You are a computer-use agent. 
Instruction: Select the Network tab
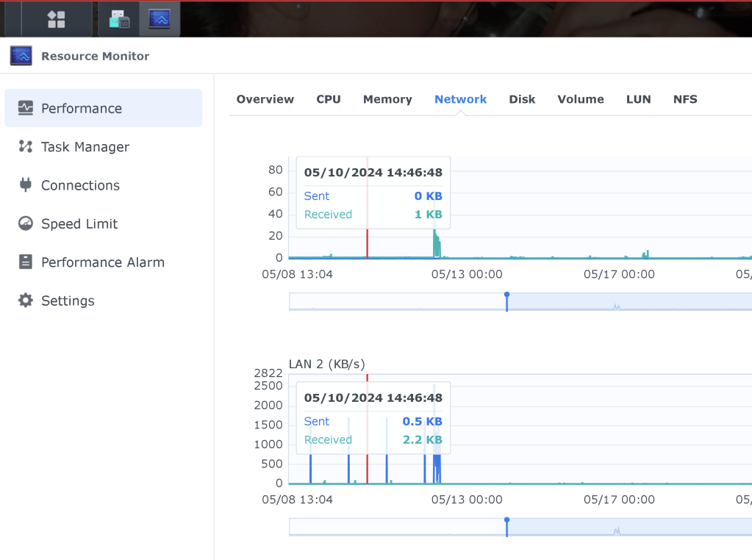tap(460, 99)
